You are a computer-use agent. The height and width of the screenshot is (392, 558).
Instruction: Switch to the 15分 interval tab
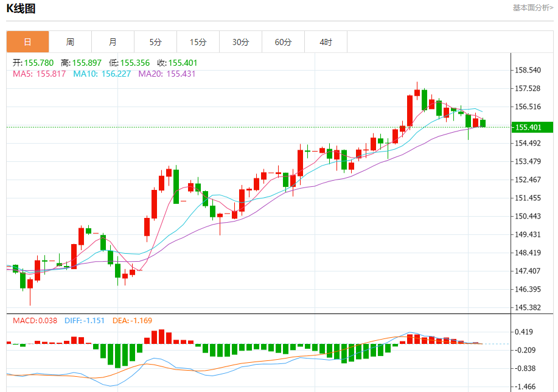click(x=198, y=42)
